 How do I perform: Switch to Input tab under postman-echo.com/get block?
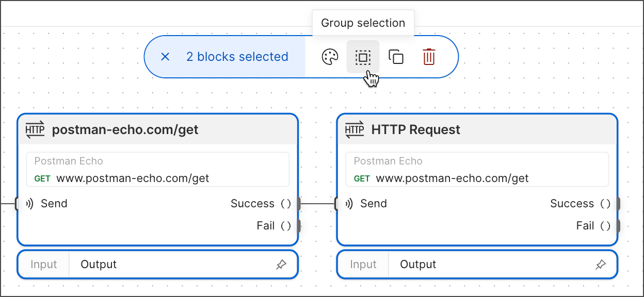pyautogui.click(x=44, y=265)
